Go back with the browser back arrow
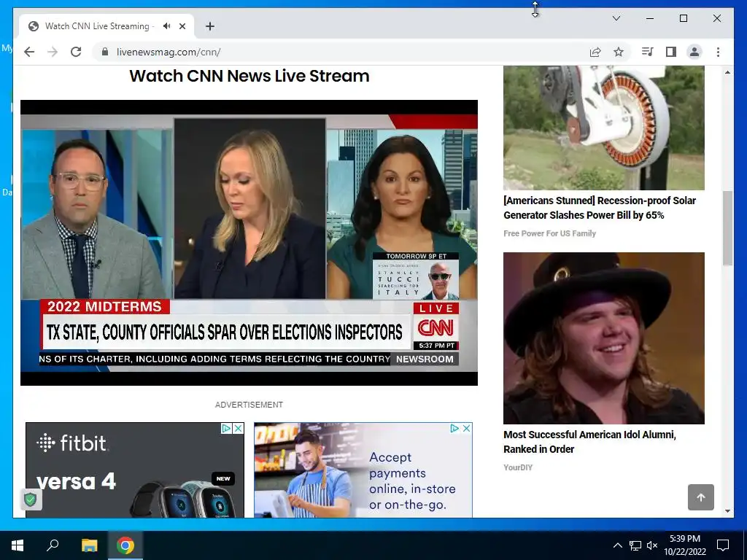Image resolution: width=747 pixels, height=560 pixels. point(29,52)
